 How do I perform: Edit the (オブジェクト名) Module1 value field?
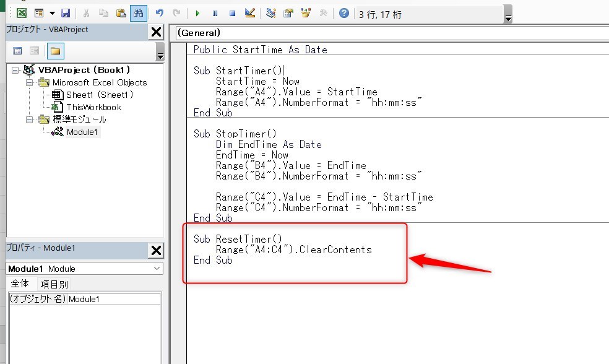tap(114, 299)
